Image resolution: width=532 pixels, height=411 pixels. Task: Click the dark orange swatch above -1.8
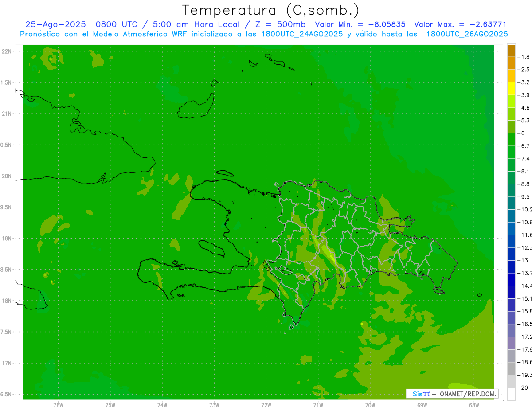(511, 51)
